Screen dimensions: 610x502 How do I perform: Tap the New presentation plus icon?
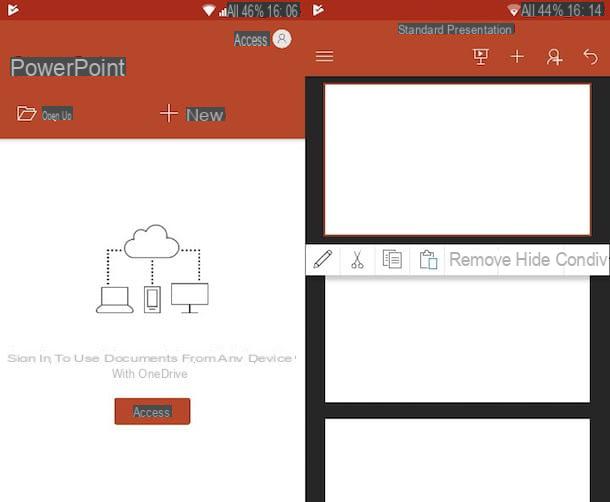pyautogui.click(x=169, y=113)
